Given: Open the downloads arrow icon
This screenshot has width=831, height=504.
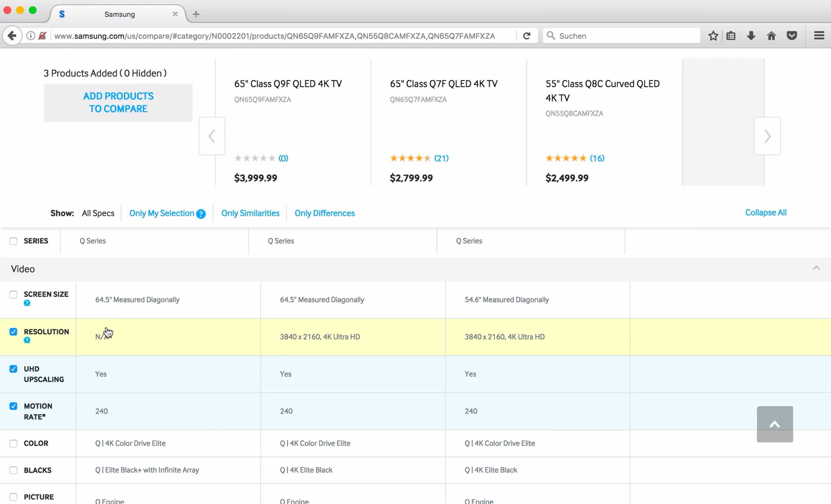Looking at the screenshot, I should coord(751,36).
